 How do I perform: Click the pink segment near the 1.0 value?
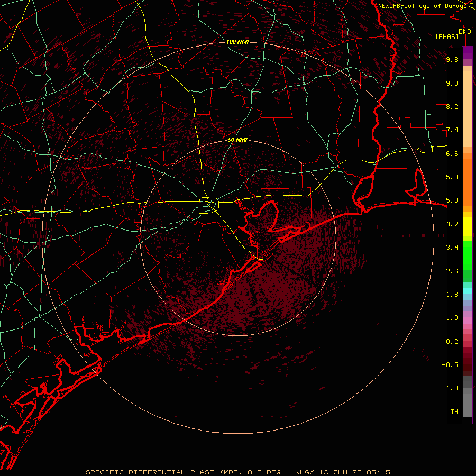467,321
